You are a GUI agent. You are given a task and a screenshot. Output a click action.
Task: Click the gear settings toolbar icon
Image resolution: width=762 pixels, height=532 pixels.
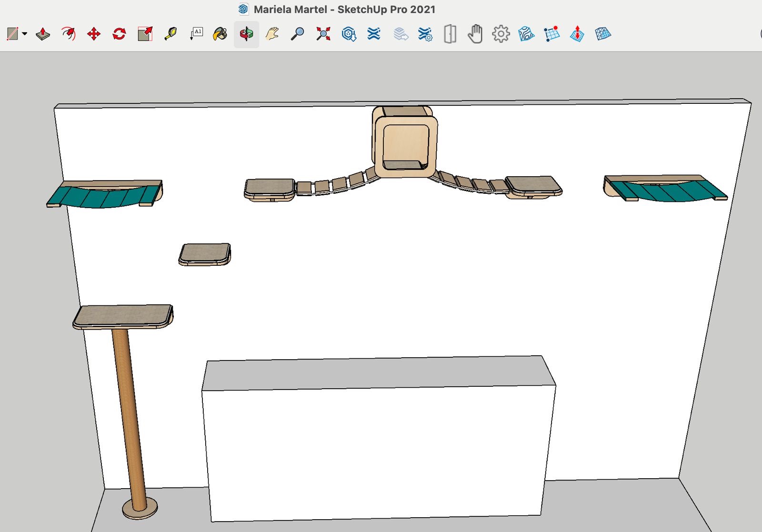[x=501, y=34]
